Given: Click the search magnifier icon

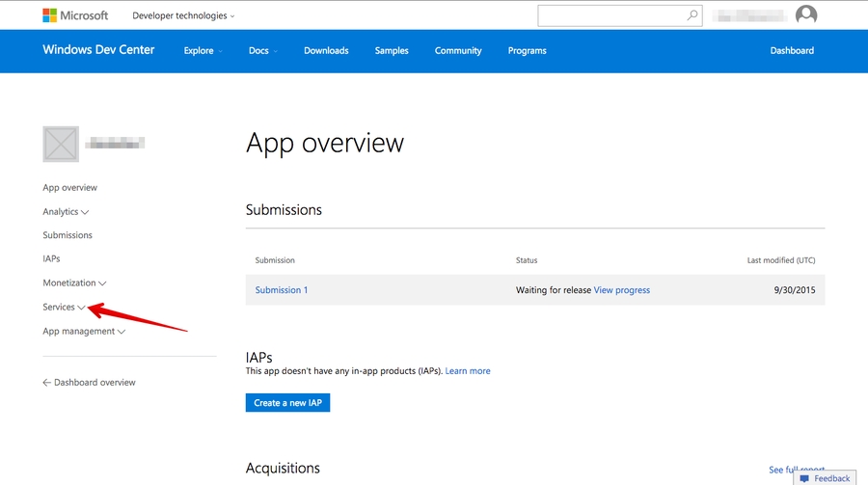Looking at the screenshot, I should [692, 15].
